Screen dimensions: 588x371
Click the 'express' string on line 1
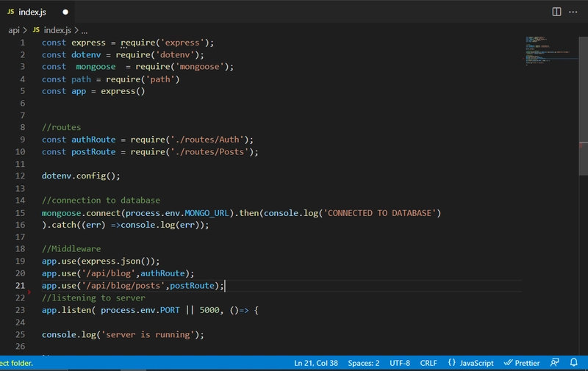click(182, 43)
